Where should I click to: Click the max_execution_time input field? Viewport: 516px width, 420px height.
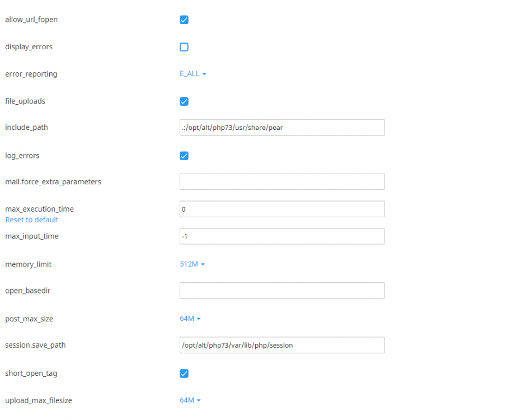tap(282, 209)
